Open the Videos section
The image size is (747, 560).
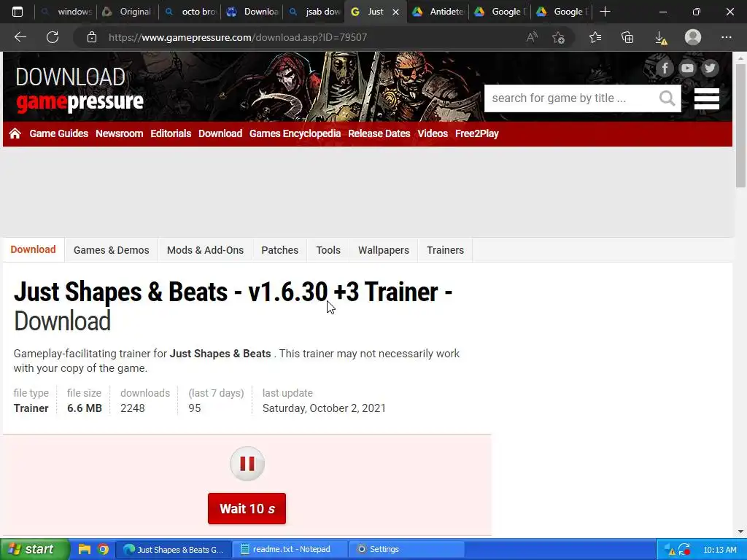click(x=433, y=133)
